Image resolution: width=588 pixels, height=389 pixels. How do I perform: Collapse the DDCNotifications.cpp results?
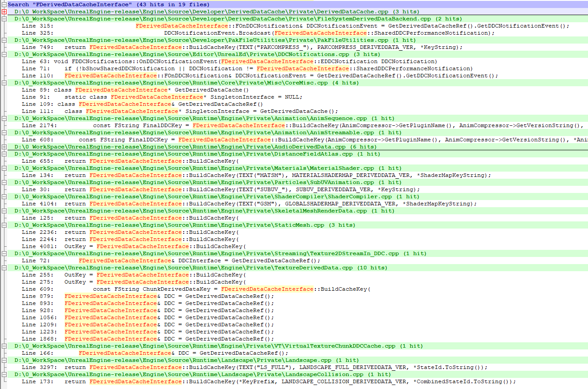click(x=3, y=54)
